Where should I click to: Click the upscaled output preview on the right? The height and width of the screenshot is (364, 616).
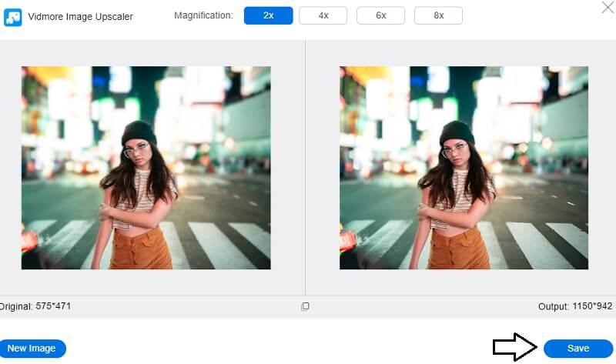(x=464, y=168)
